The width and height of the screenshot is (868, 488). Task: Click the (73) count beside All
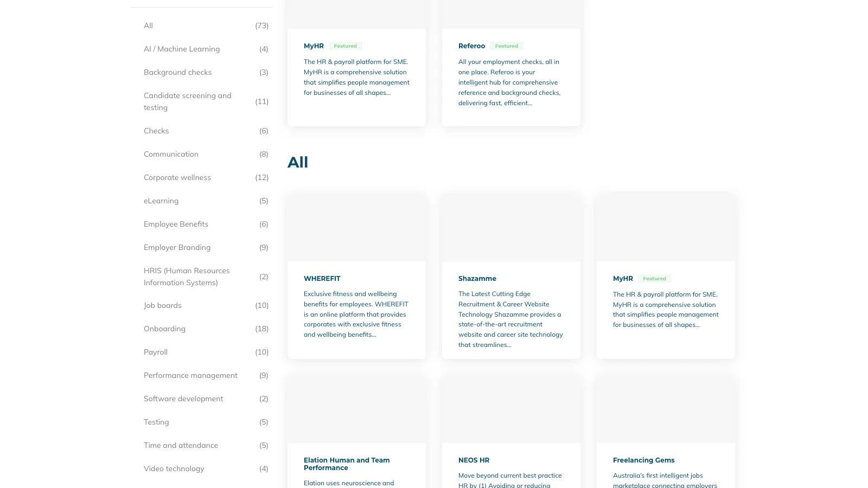262,25
